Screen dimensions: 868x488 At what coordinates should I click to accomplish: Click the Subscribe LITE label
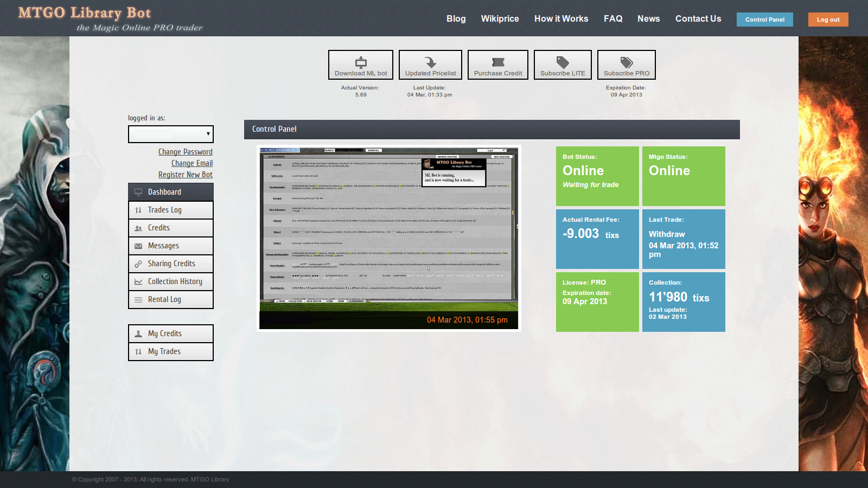click(563, 73)
